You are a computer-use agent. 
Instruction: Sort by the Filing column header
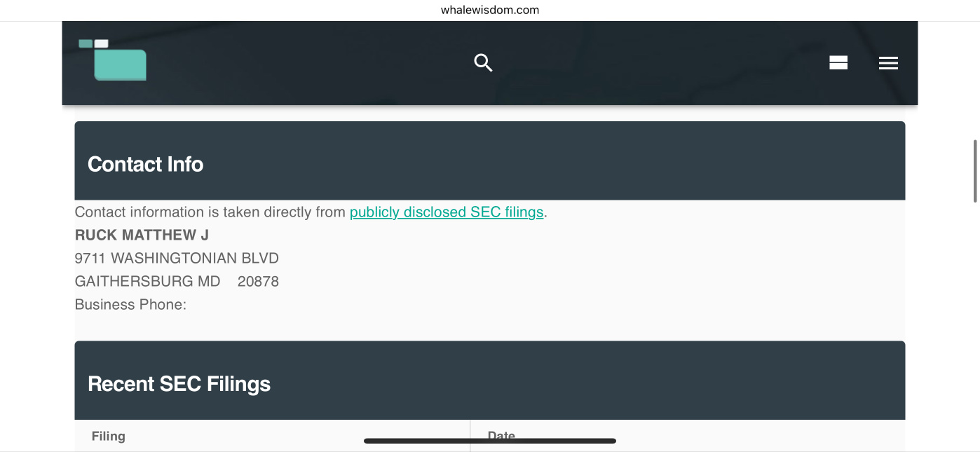[109, 436]
